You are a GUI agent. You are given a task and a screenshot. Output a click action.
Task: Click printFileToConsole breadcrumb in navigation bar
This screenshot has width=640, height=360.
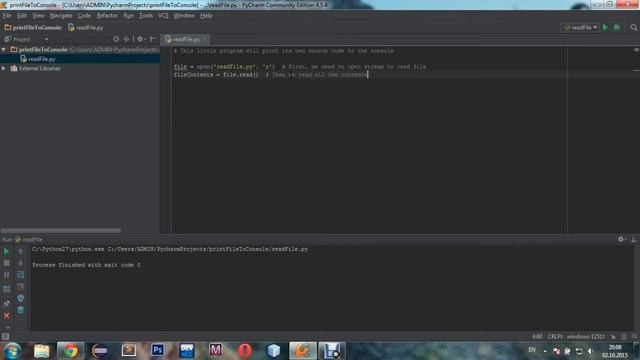click(33, 28)
